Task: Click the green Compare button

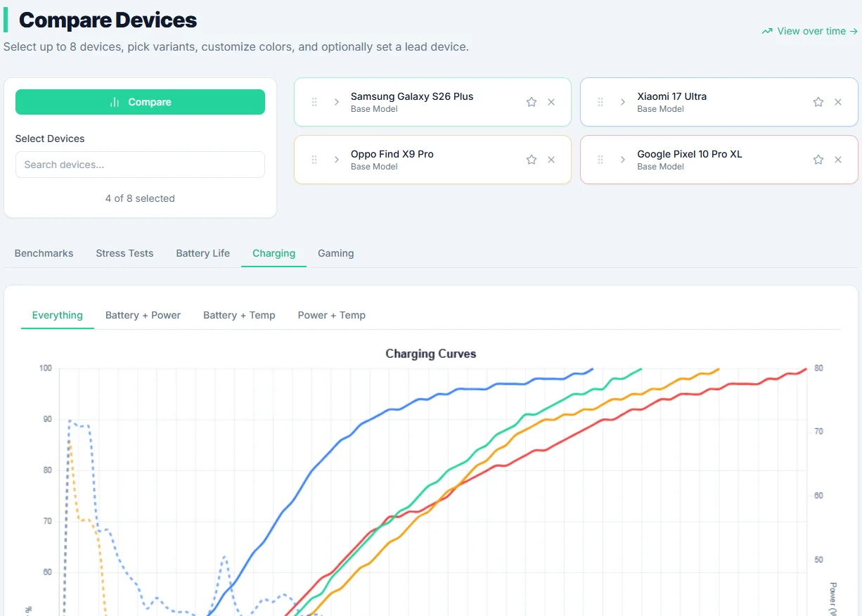Action: pos(140,102)
